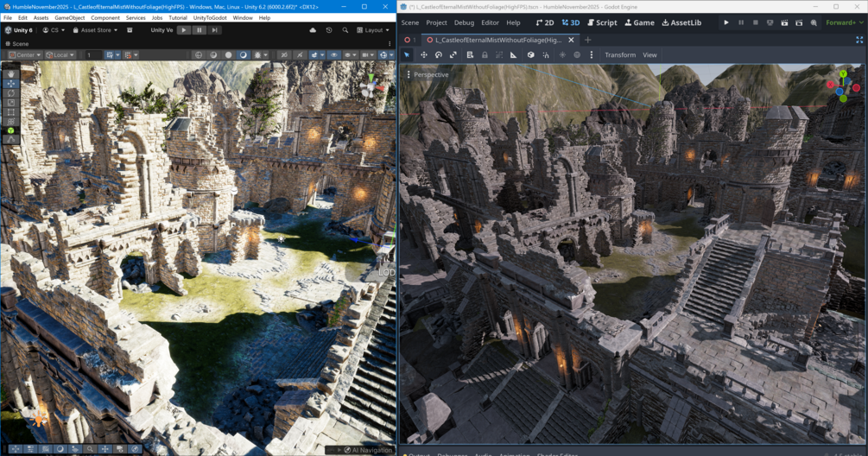Open Unity UnityToGodot menu
The width and height of the screenshot is (868, 456).
coord(210,18)
